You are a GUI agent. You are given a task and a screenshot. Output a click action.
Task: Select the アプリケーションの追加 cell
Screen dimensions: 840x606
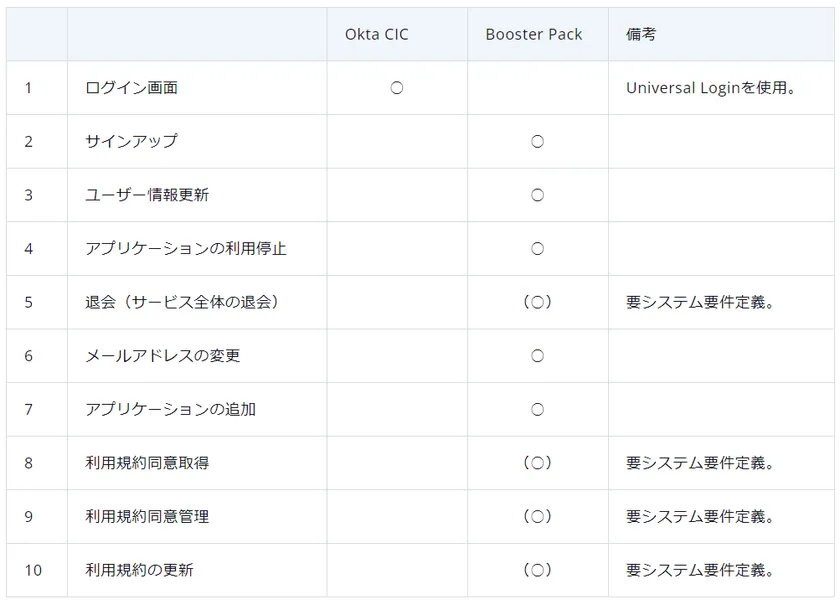pyautogui.click(x=170, y=409)
